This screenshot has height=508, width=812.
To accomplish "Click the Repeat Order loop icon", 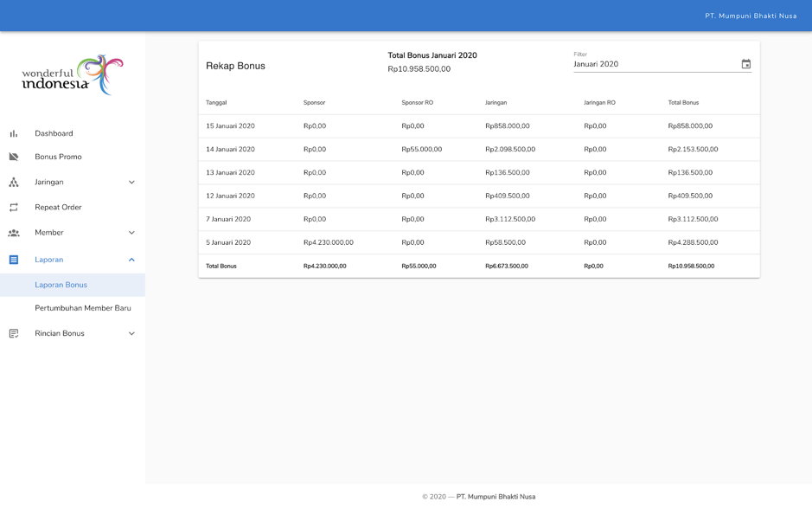I will click(14, 208).
